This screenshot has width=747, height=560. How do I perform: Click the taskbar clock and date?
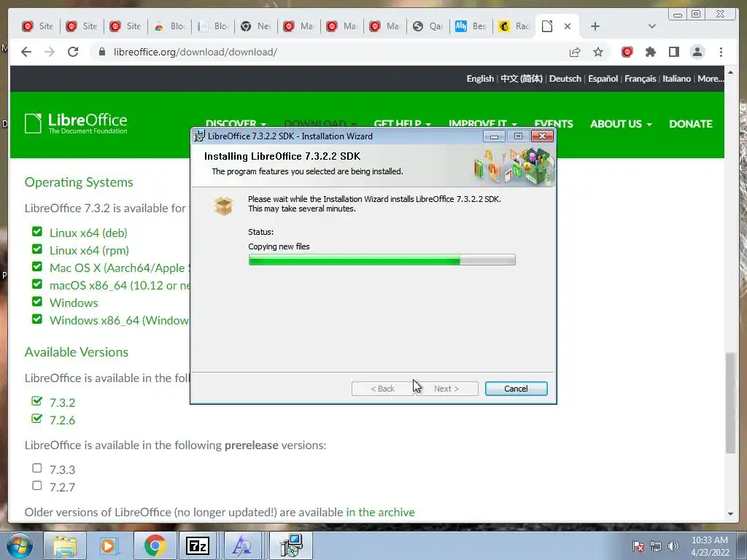click(710, 546)
